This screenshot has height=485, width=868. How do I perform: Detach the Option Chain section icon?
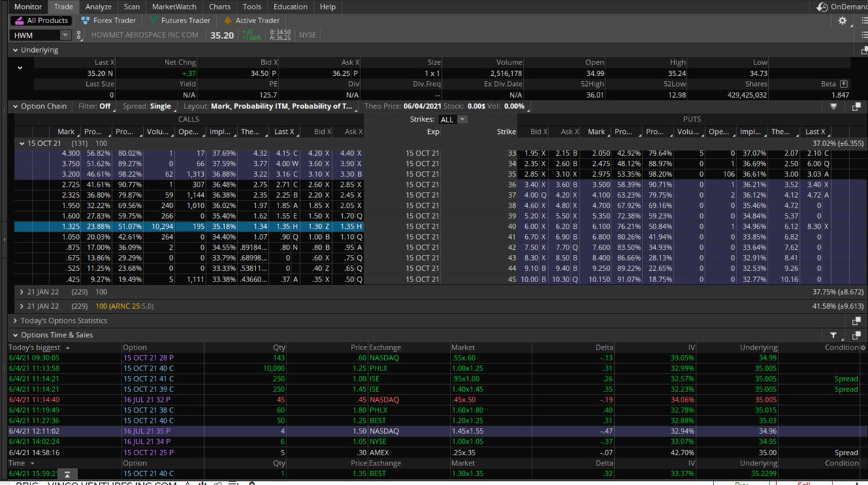(856, 106)
